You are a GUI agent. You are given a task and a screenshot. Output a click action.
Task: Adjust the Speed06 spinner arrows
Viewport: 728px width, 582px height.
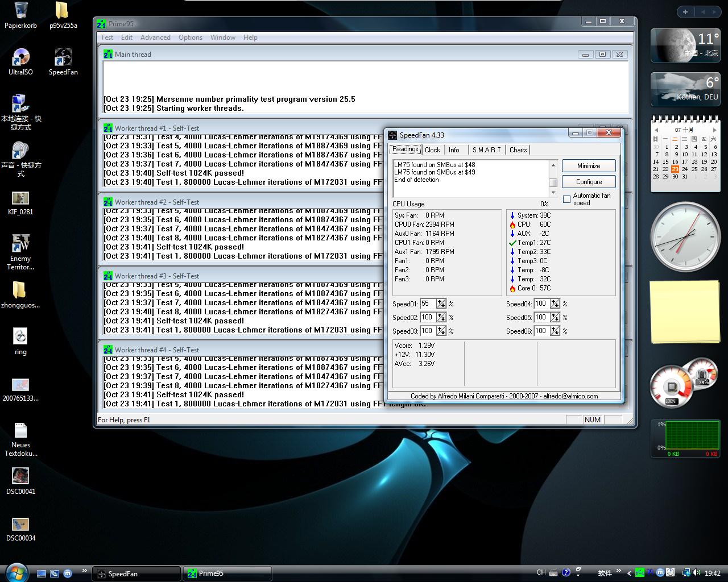click(x=555, y=331)
